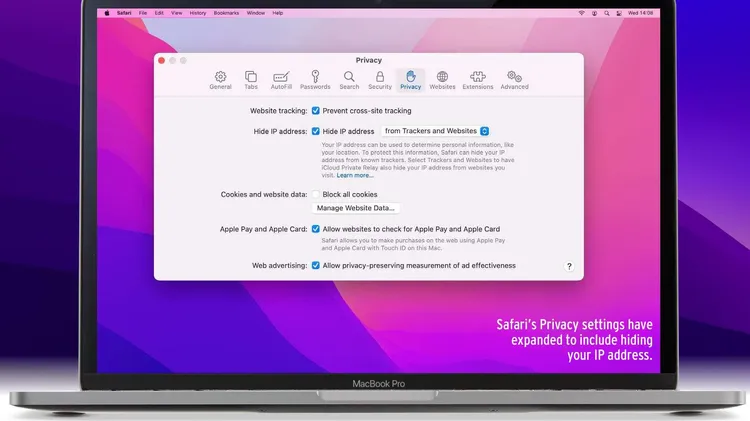Toggle privacy-preserving ad measurement checkbox
Image resolution: width=750 pixels, height=421 pixels.
tap(316, 266)
